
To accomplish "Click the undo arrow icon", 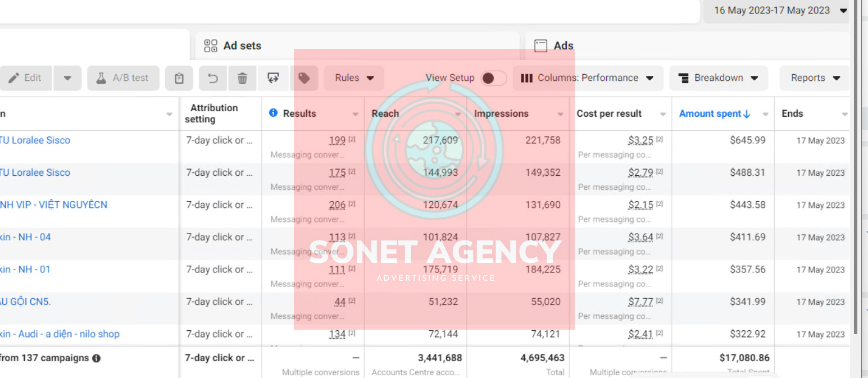I will [x=213, y=78].
